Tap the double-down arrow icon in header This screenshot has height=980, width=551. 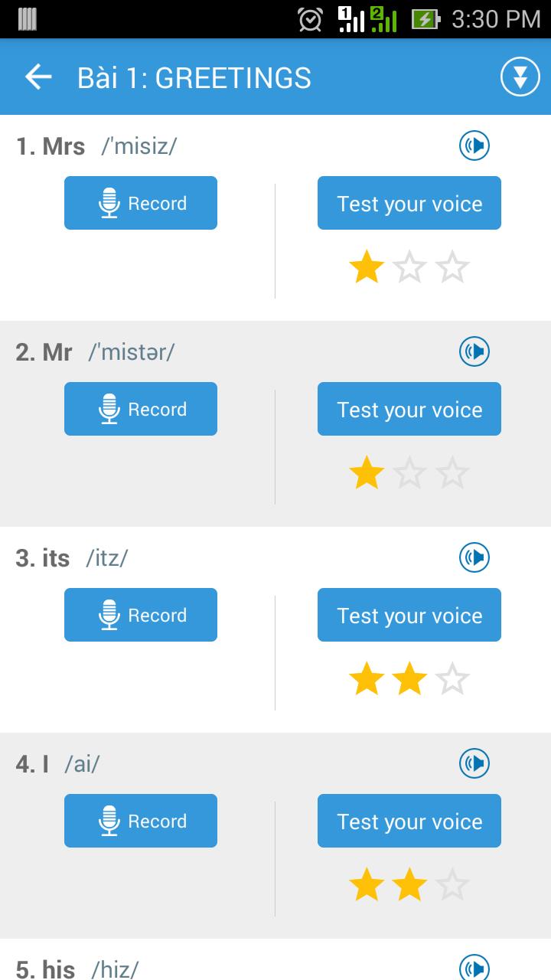(x=520, y=77)
